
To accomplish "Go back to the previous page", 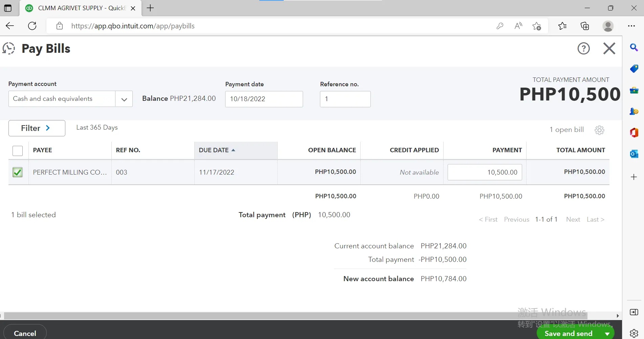I will [10, 26].
